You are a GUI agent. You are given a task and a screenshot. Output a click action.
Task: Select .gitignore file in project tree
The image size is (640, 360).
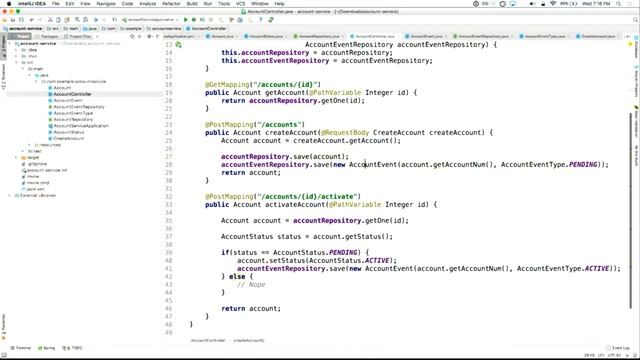37,164
